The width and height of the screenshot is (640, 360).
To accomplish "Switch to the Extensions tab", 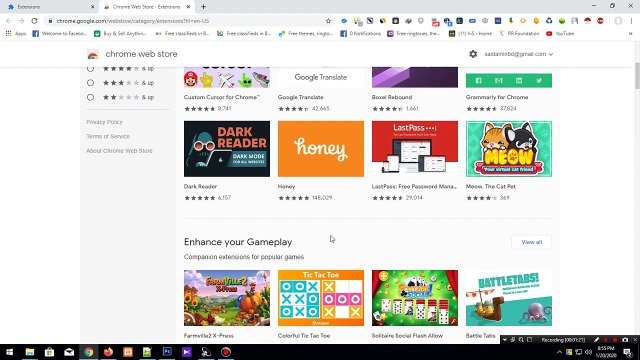I will tap(50, 7).
